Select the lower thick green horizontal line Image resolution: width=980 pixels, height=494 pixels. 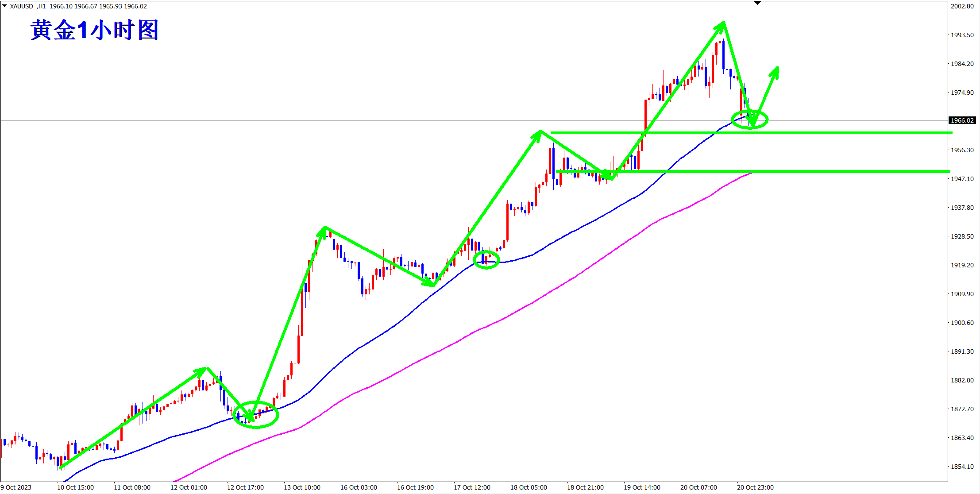pos(841,171)
